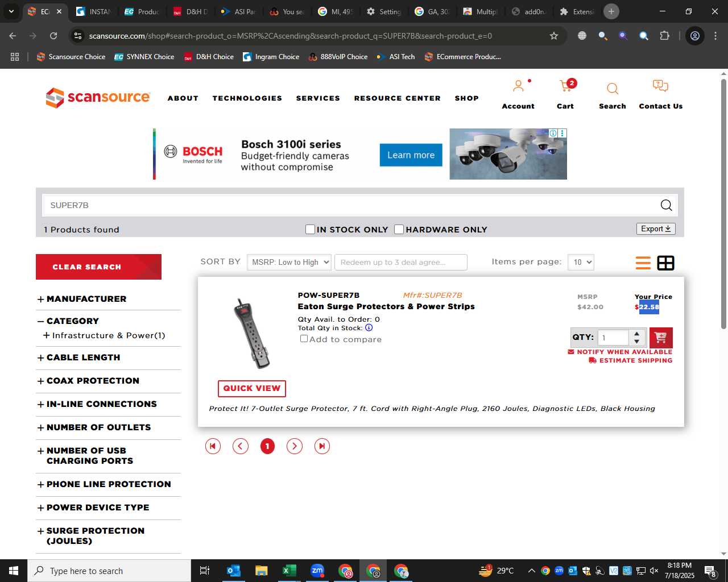
Task: Decrease quantity with down arrow
Action: [x=637, y=342]
